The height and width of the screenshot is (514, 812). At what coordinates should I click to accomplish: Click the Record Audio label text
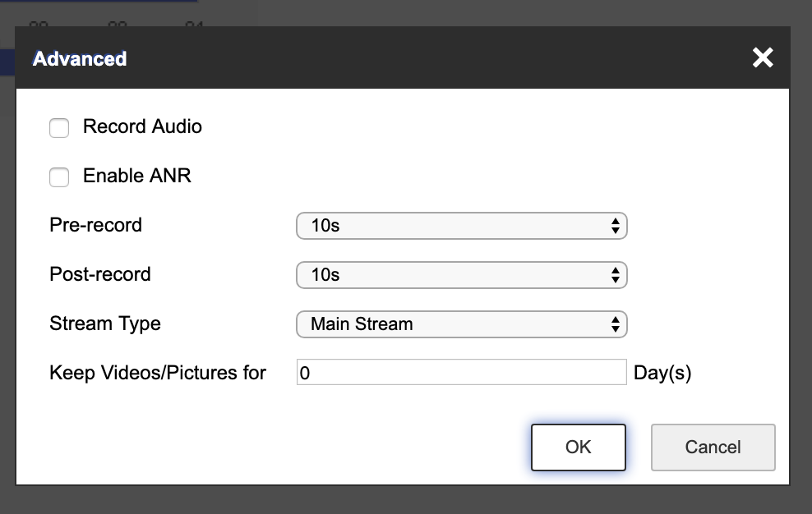pos(142,126)
